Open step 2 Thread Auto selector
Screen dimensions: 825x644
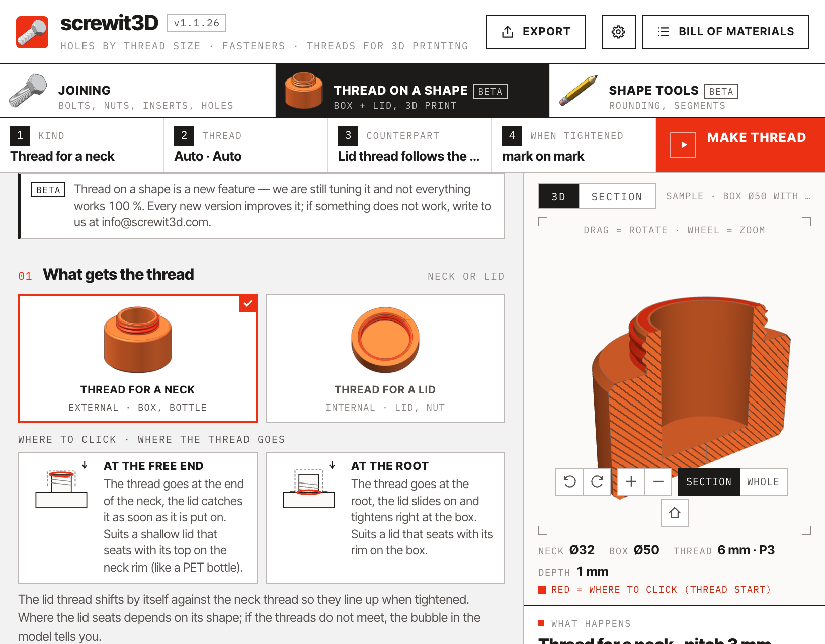(x=245, y=145)
